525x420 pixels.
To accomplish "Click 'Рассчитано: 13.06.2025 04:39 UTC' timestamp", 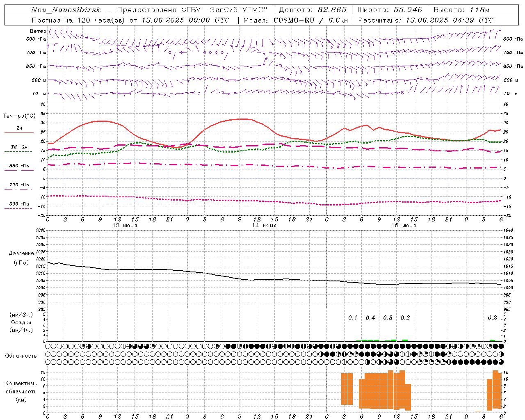I will click(x=426, y=20).
